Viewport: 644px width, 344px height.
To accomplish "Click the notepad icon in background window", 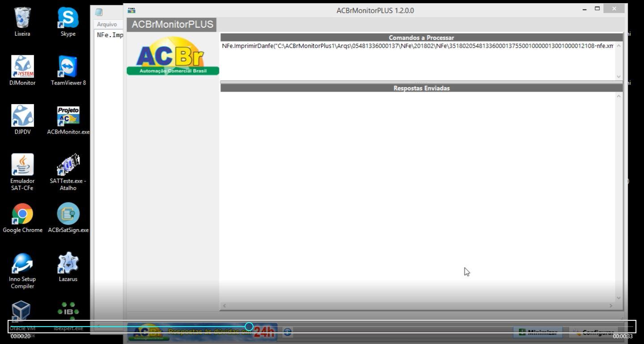I will tap(99, 13).
